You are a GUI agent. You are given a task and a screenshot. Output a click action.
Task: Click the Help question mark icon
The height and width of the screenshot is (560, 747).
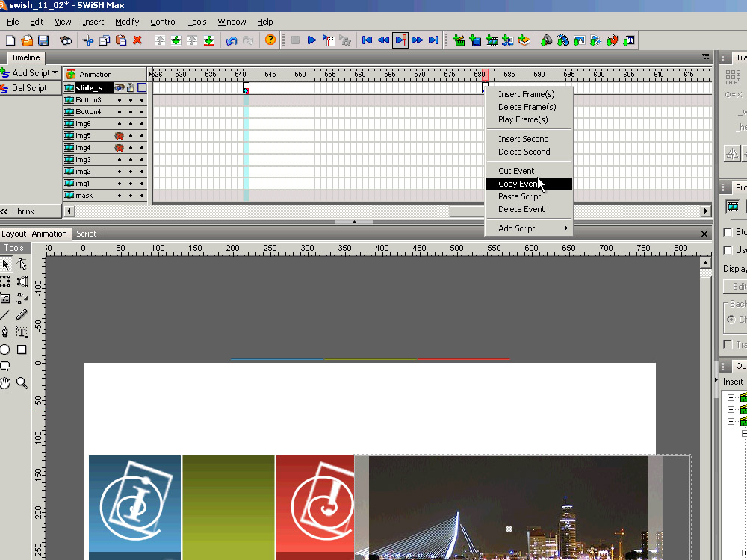tap(270, 40)
